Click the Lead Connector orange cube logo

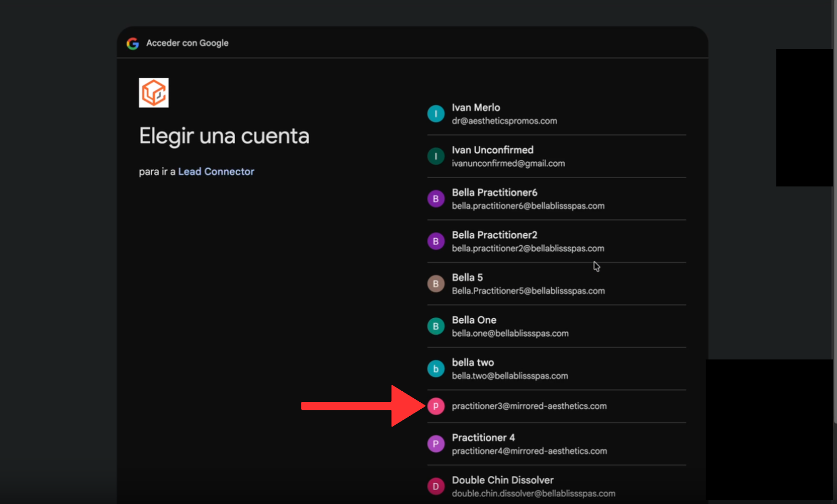click(x=154, y=93)
